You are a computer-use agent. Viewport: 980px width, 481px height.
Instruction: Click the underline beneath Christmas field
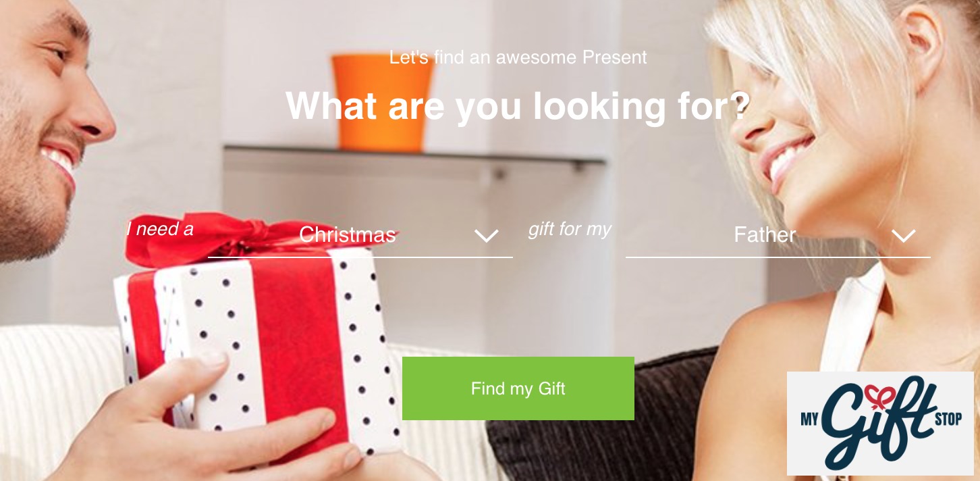tap(360, 257)
